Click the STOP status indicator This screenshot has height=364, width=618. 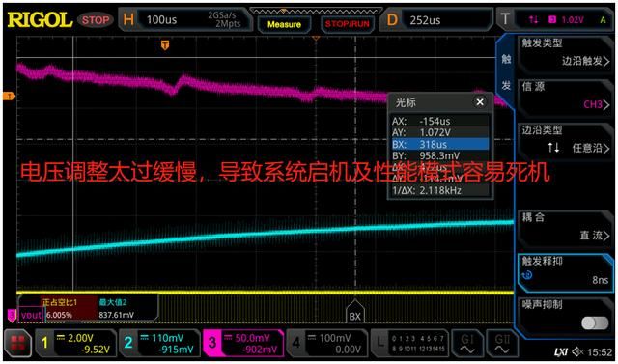coord(96,20)
